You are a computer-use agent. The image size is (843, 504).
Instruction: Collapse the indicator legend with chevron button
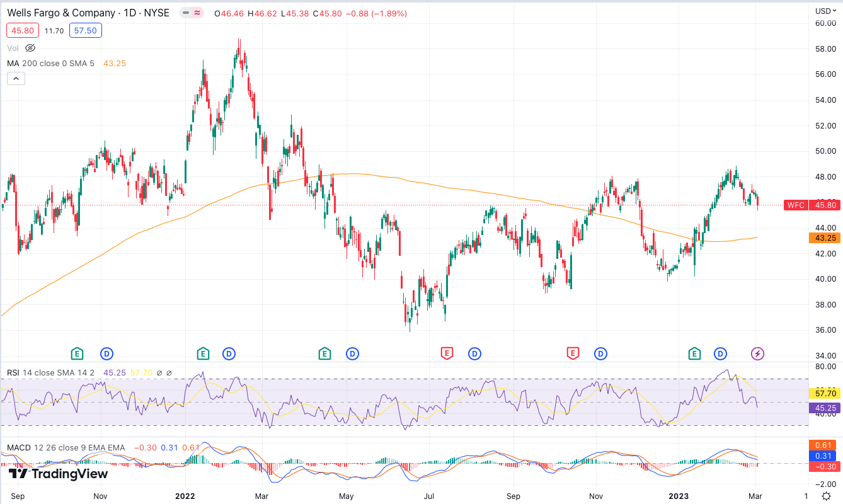tap(16, 78)
